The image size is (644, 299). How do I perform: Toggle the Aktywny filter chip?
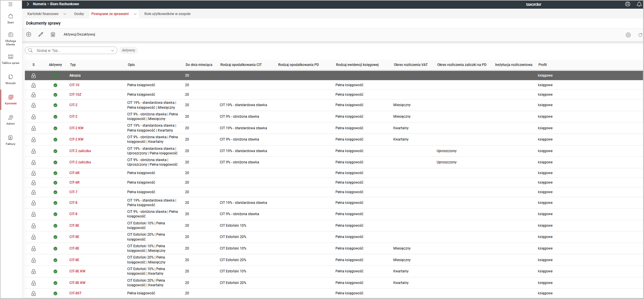128,50
